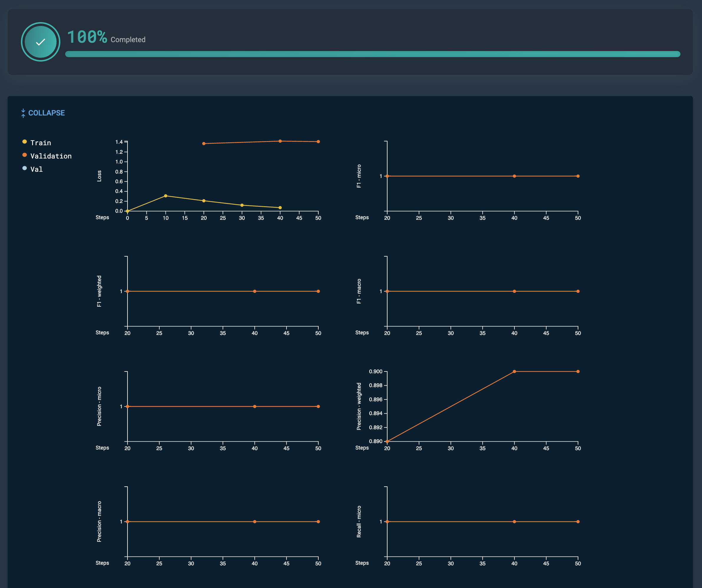Click Precision - macro point at step 40
The image size is (702, 588).
point(255,522)
